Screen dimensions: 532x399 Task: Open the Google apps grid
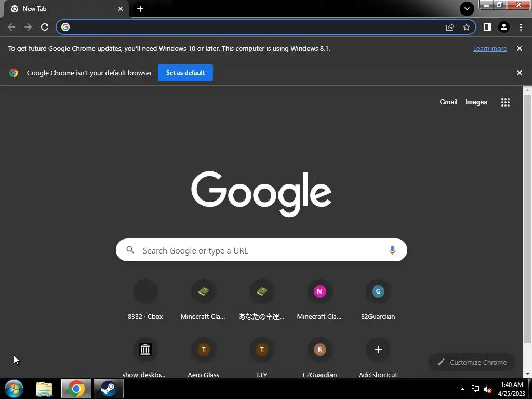point(505,102)
